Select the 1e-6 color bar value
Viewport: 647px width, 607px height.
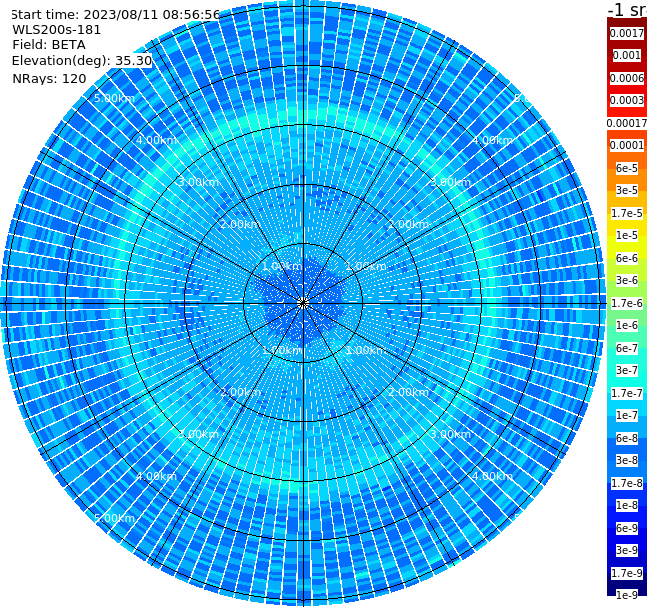[x=627, y=325]
